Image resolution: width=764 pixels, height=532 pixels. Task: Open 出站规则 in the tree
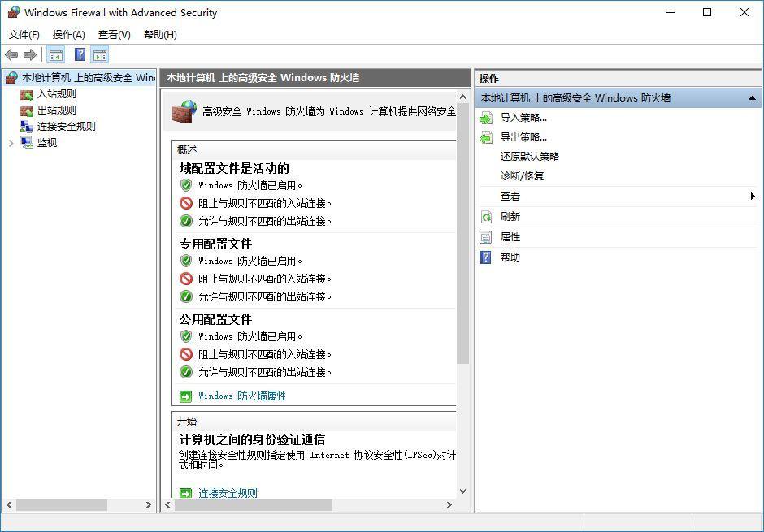pyautogui.click(x=57, y=110)
